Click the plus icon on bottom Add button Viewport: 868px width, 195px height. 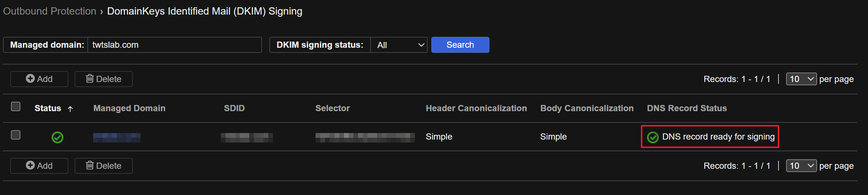point(30,165)
